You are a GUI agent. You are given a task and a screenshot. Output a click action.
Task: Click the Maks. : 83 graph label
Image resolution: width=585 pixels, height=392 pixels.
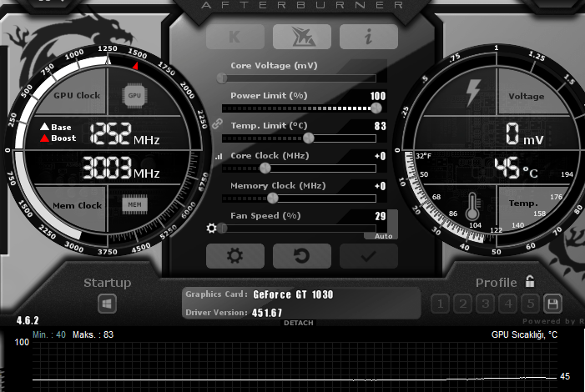[x=93, y=334]
